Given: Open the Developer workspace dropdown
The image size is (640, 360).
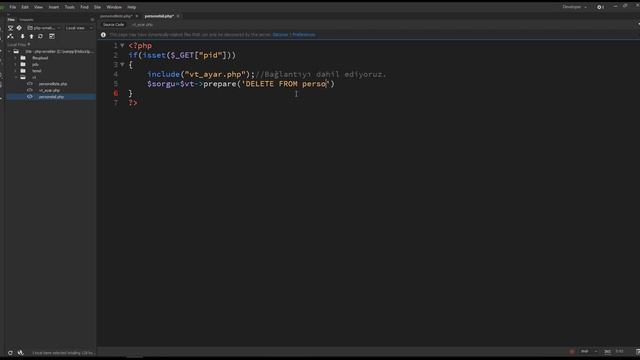Looking at the screenshot, I should point(575,7).
